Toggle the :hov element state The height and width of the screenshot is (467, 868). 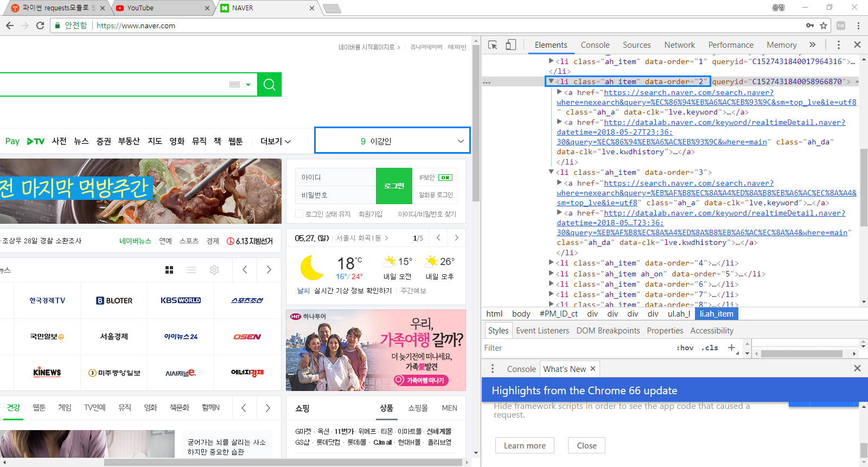(x=685, y=348)
